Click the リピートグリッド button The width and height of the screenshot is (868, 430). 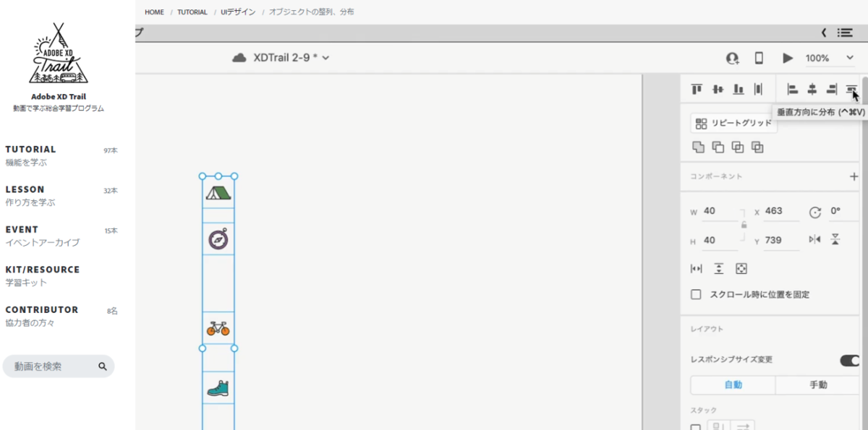[x=733, y=124]
